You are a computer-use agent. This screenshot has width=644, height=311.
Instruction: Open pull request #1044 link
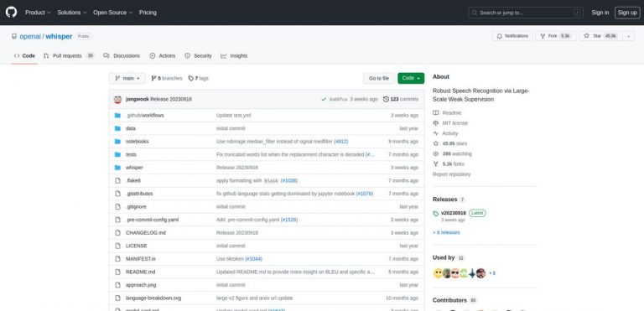253,259
